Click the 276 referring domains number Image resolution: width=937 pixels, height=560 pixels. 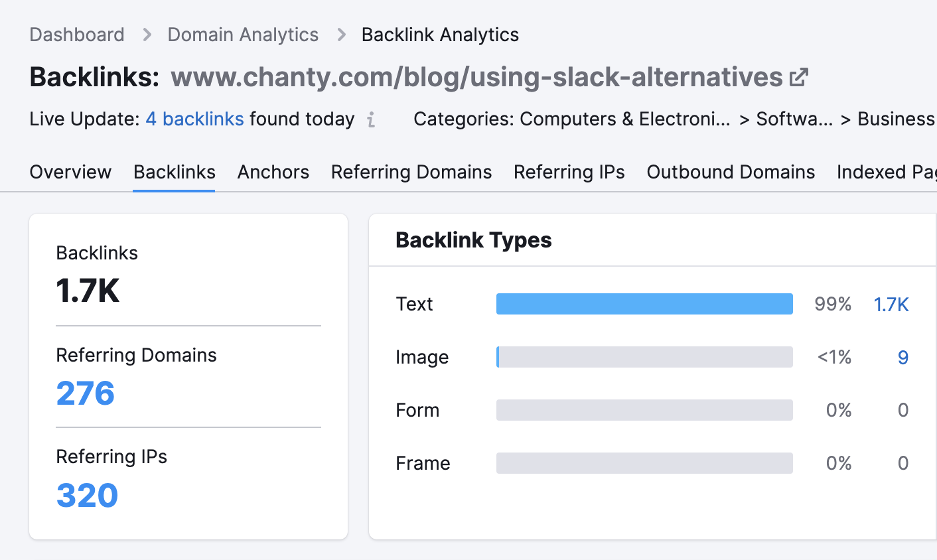(86, 393)
